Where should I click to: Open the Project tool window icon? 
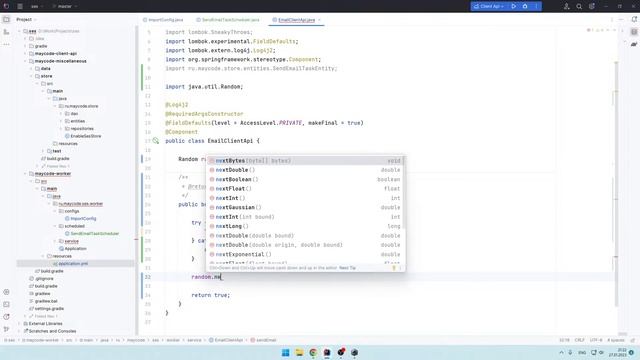(6, 19)
